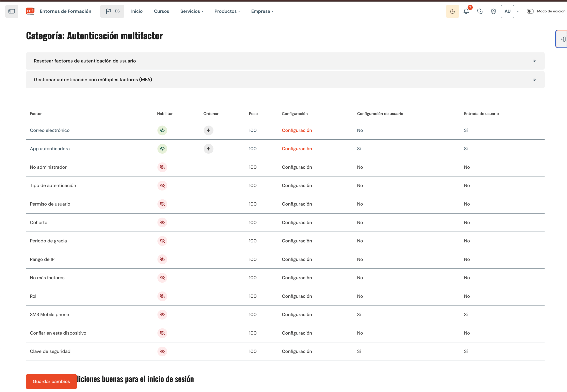Screen dimensions: 567x392
Task: Click the Habilitar column header
Action: click(165, 114)
